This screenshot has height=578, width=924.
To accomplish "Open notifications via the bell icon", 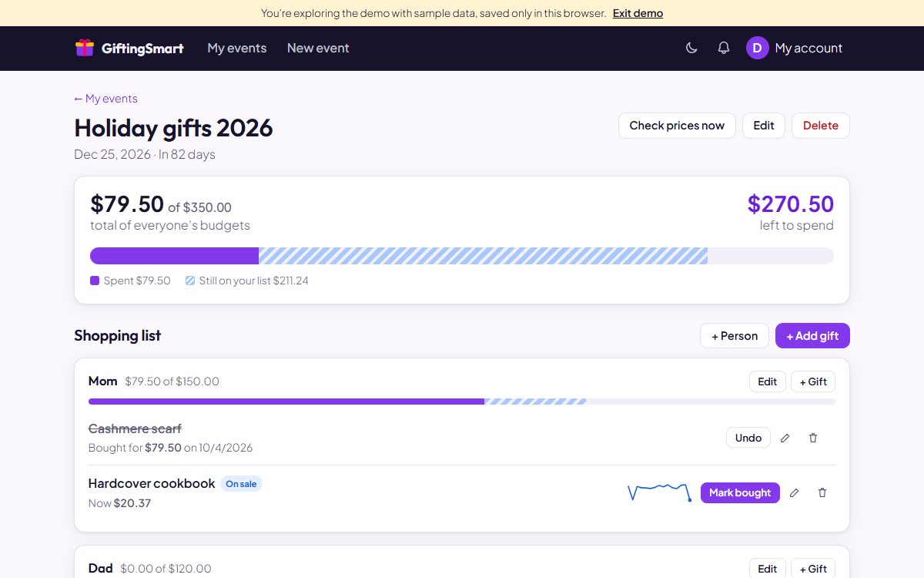I will 724,48.
